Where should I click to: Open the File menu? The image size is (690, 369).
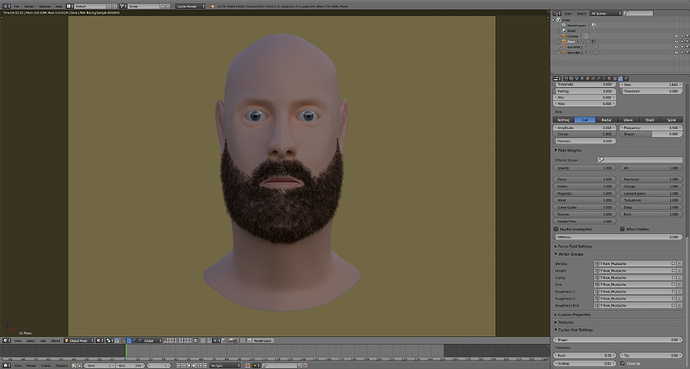point(16,7)
